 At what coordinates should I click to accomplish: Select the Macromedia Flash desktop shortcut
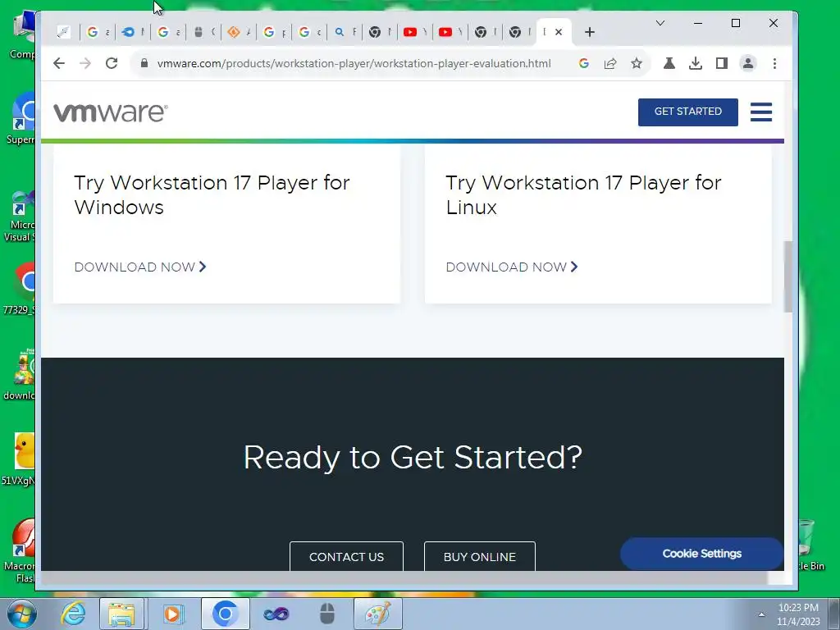click(x=21, y=550)
